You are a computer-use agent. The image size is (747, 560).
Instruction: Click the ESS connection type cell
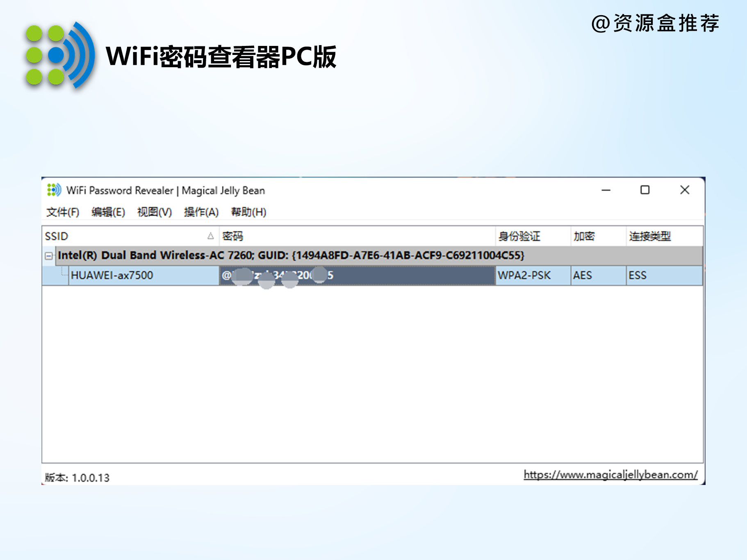(x=664, y=275)
